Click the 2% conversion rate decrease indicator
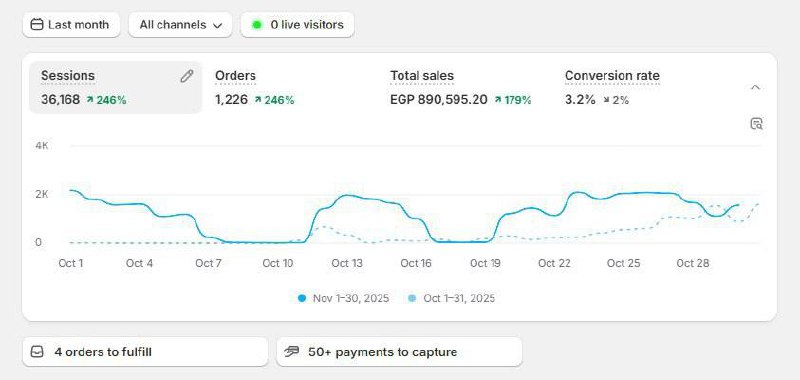Image resolution: width=800 pixels, height=380 pixels. point(616,100)
